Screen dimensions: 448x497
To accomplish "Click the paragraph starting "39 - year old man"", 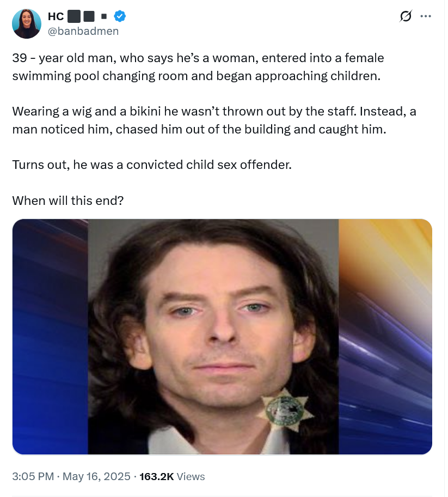I will [198, 67].
